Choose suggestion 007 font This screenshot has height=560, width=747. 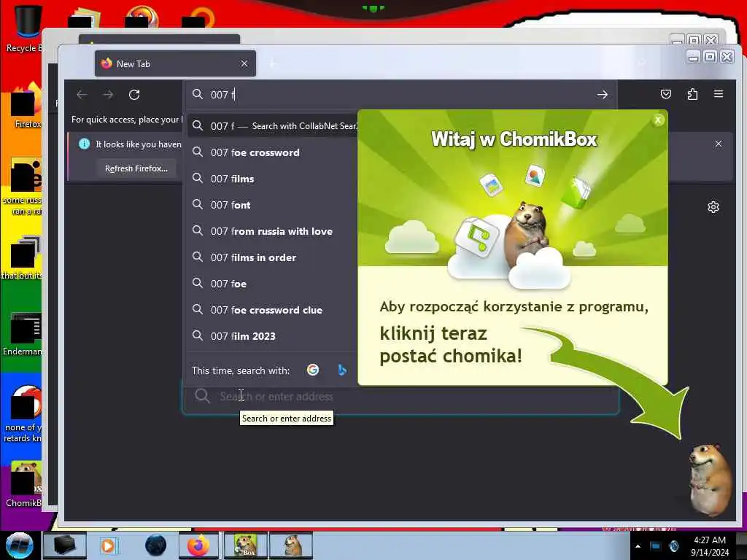coord(271,205)
